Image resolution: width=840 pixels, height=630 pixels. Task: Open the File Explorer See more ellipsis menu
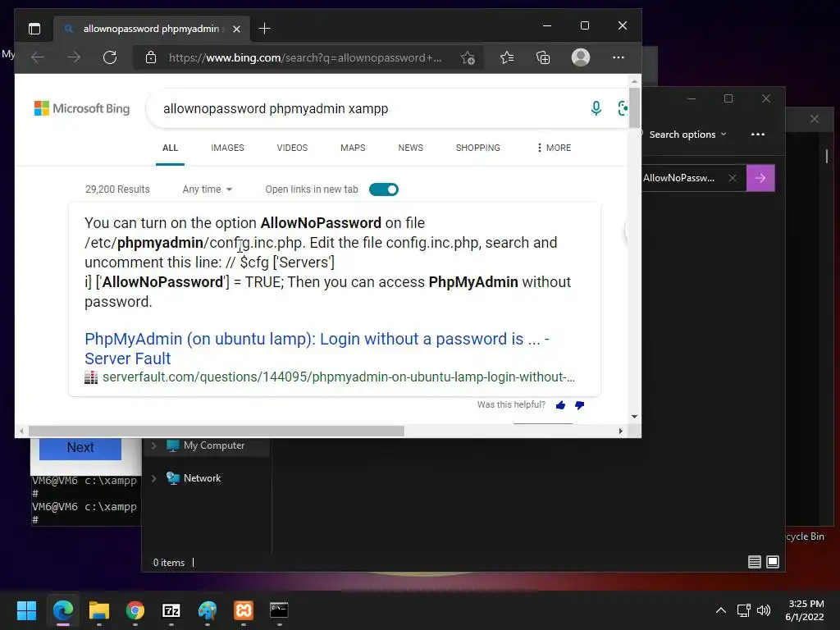[x=757, y=135]
